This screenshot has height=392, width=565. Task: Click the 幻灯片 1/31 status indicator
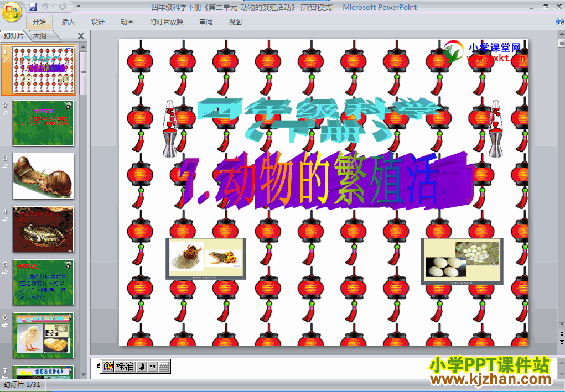coord(22,384)
